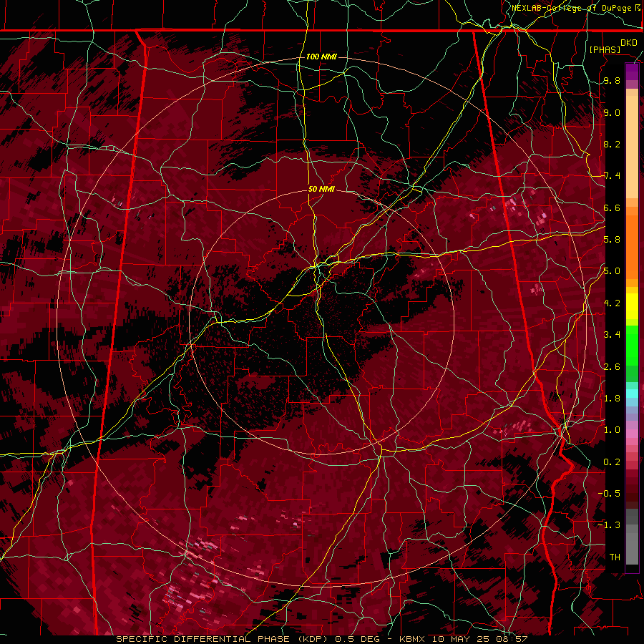
Task: Click the 50 NMI range ring label
Action: (321, 189)
